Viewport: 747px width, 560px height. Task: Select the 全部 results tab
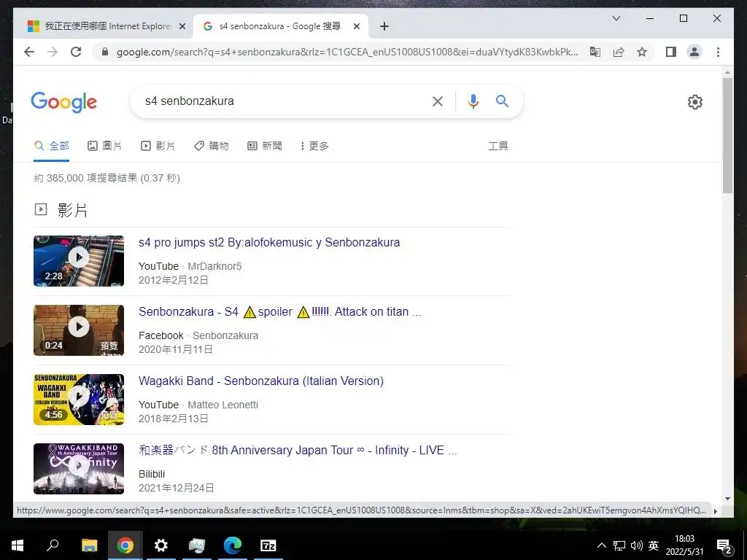[x=52, y=146]
